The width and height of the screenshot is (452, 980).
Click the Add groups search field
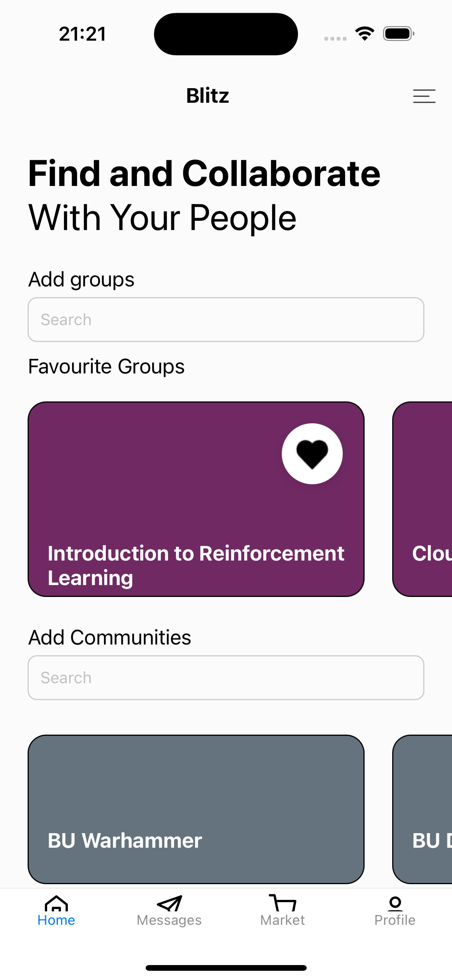[226, 319]
